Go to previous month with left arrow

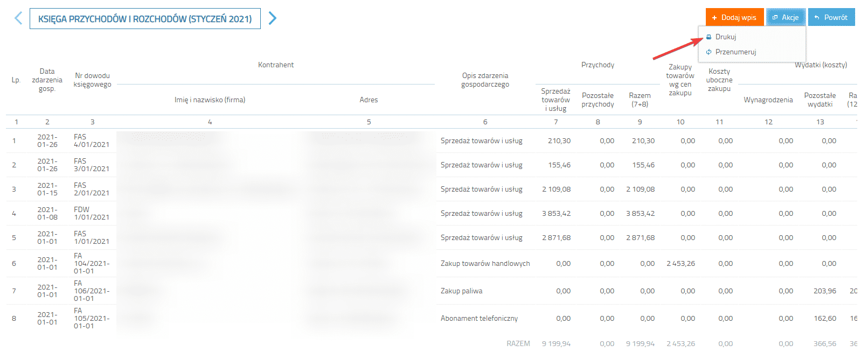click(18, 18)
